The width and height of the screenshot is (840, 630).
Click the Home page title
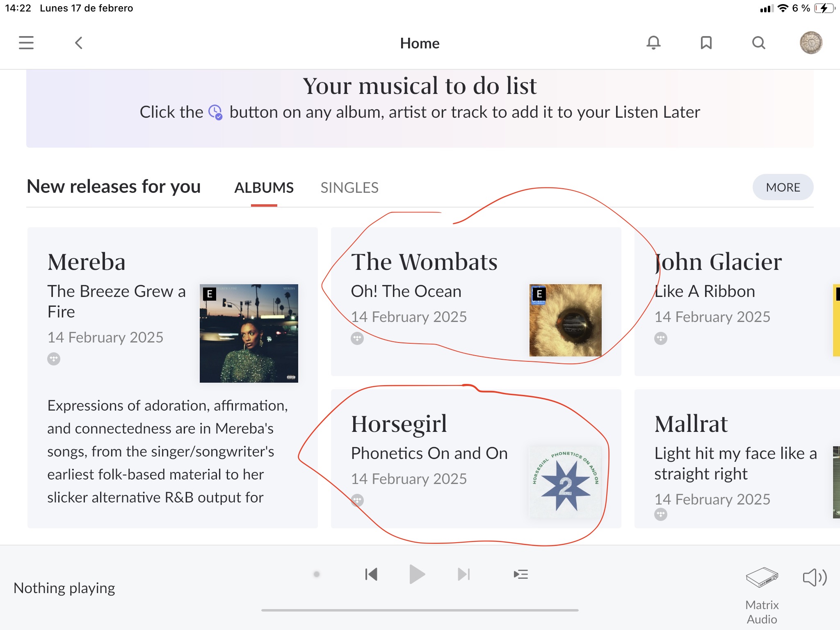click(420, 43)
